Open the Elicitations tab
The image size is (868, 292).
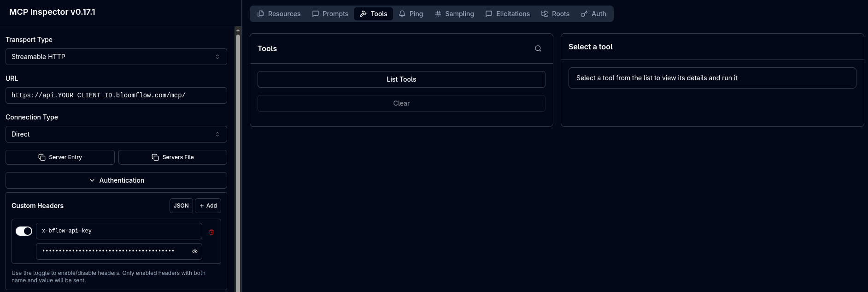coord(508,14)
